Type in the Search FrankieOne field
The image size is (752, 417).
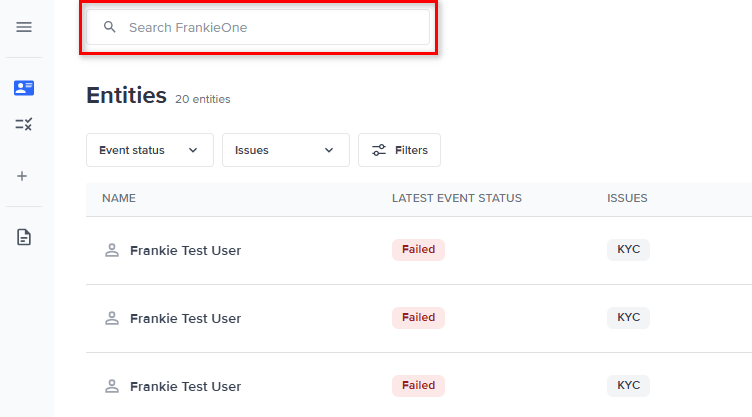pyautogui.click(x=270, y=27)
